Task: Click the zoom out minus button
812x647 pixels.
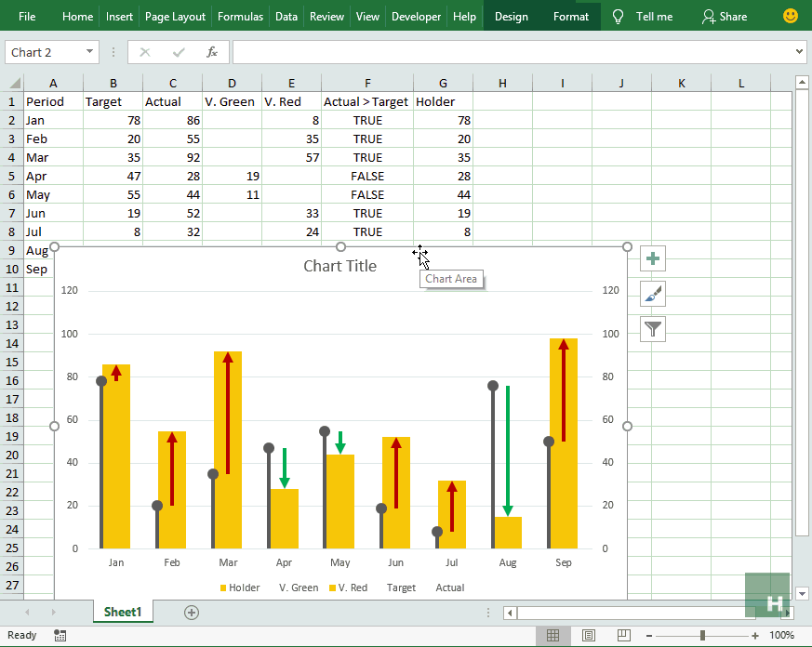Action: pos(649,636)
